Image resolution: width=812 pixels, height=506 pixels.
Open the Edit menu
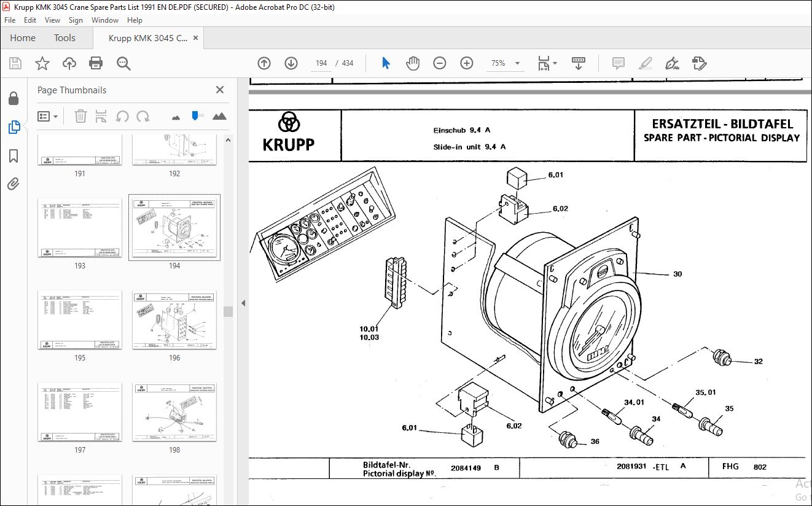click(x=31, y=20)
